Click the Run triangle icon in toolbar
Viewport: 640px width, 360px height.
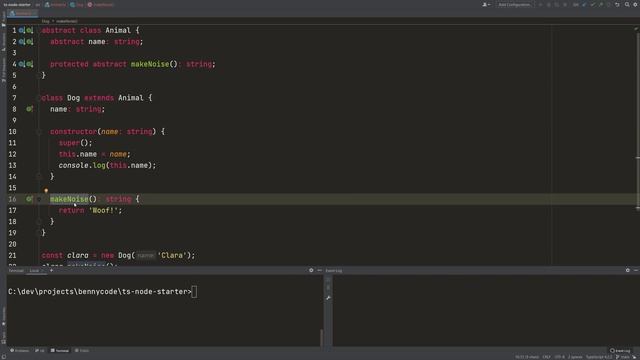[540, 5]
